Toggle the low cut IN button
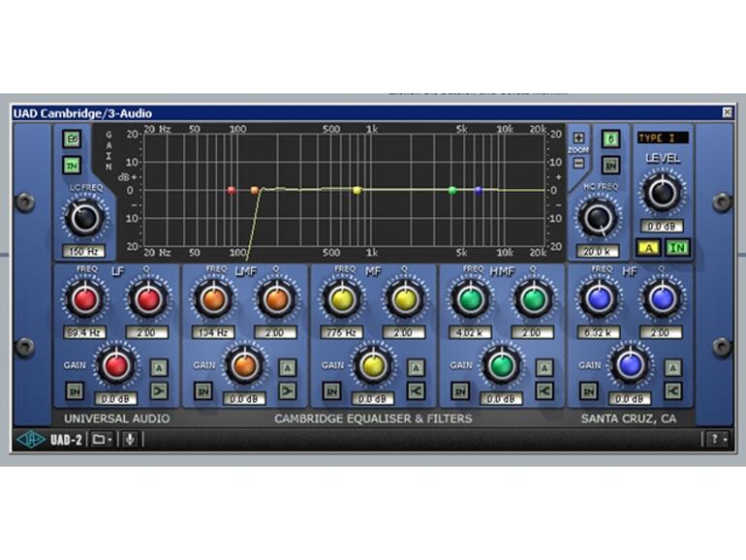This screenshot has width=746, height=560. (x=73, y=165)
